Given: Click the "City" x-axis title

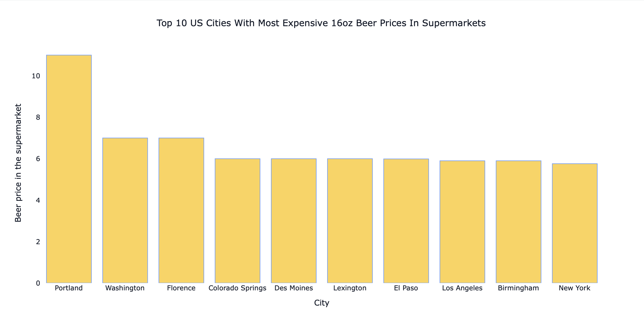Looking at the screenshot, I should (322, 303).
